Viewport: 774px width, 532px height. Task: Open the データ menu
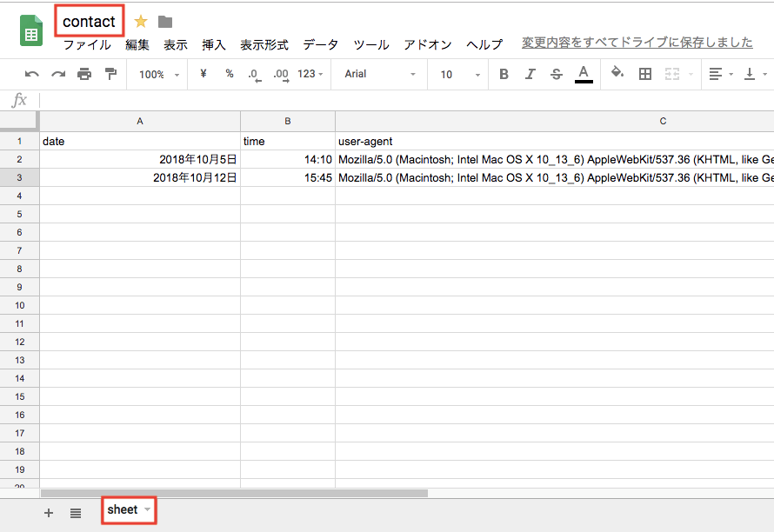(321, 44)
